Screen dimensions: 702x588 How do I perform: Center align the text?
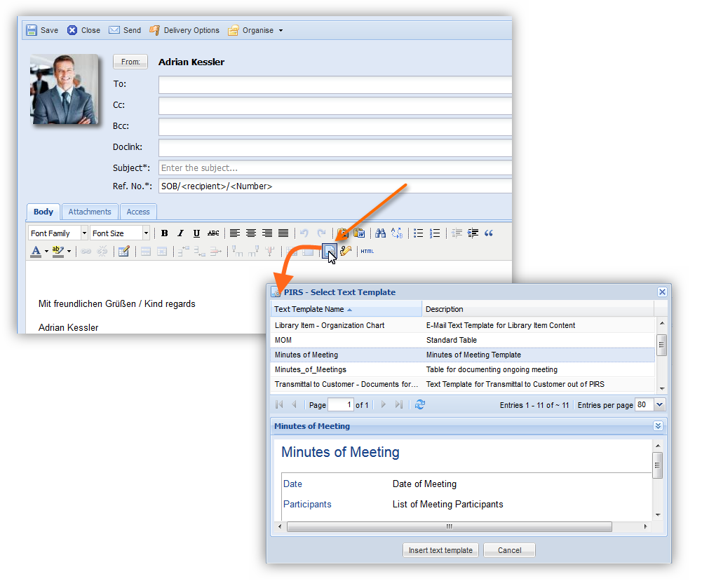[251, 233]
